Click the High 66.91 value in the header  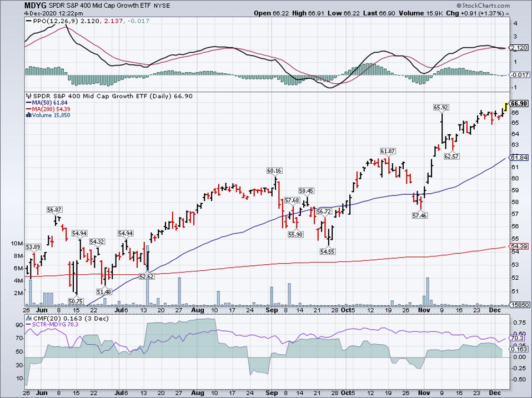(309, 13)
